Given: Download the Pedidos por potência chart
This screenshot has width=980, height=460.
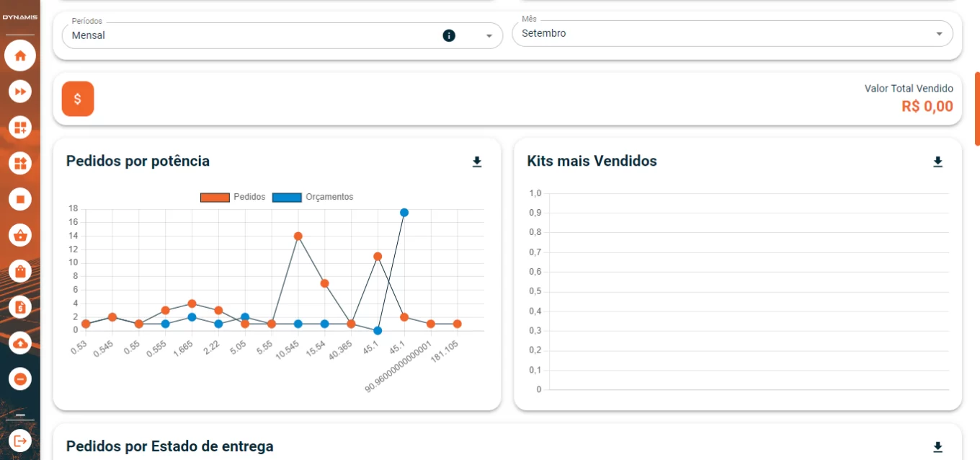Looking at the screenshot, I should (x=476, y=162).
